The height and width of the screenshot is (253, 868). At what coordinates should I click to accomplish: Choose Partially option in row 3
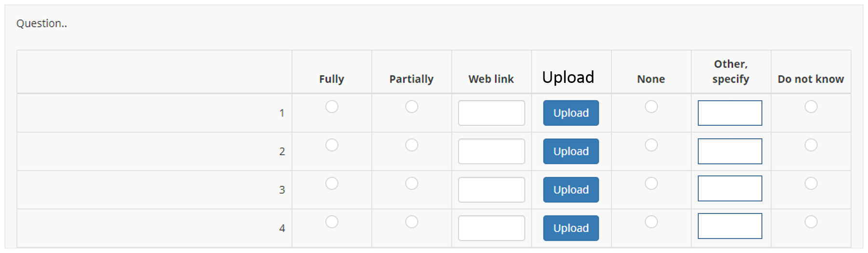pos(411,184)
